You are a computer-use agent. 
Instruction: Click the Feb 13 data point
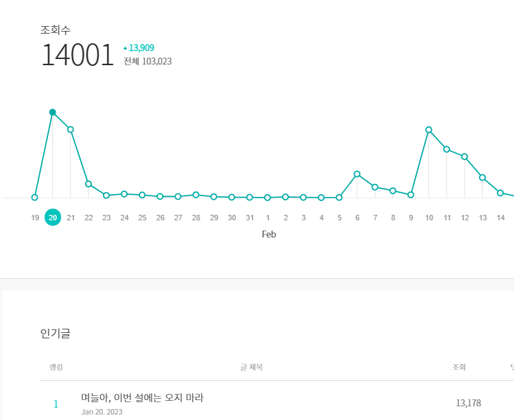(x=482, y=178)
